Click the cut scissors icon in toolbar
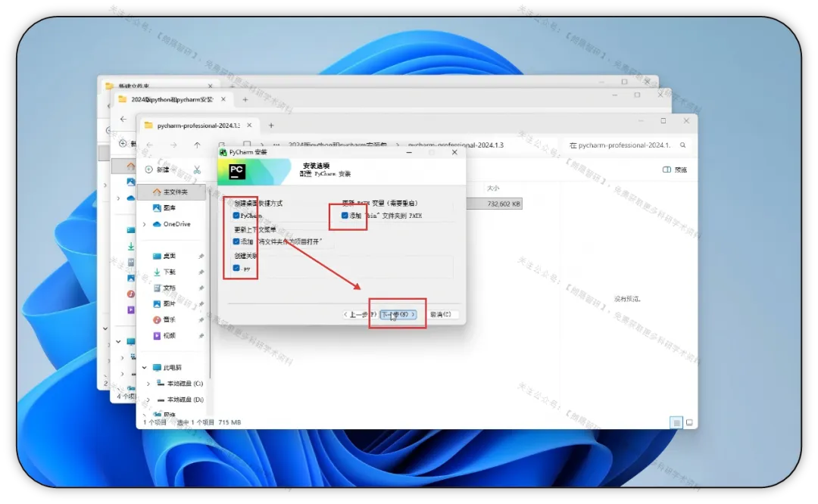 197,170
